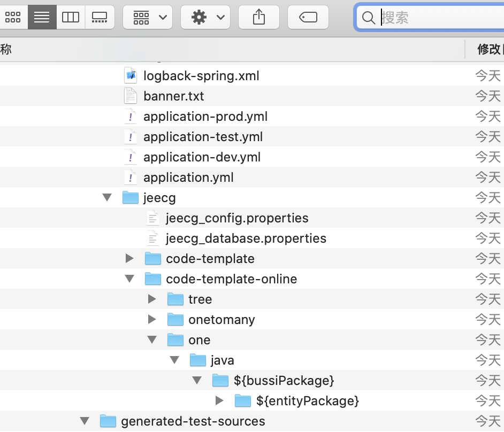Click the one folder icon
504x432 pixels.
pos(175,340)
